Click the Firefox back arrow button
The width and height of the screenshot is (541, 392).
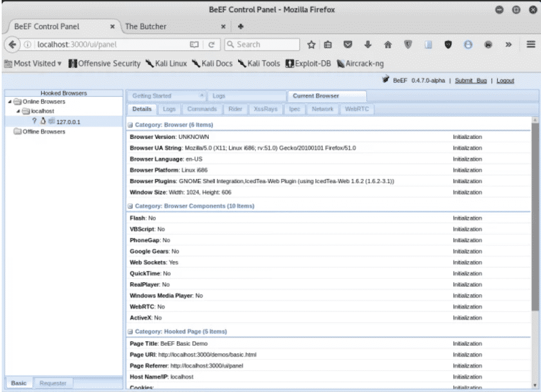[x=12, y=45]
